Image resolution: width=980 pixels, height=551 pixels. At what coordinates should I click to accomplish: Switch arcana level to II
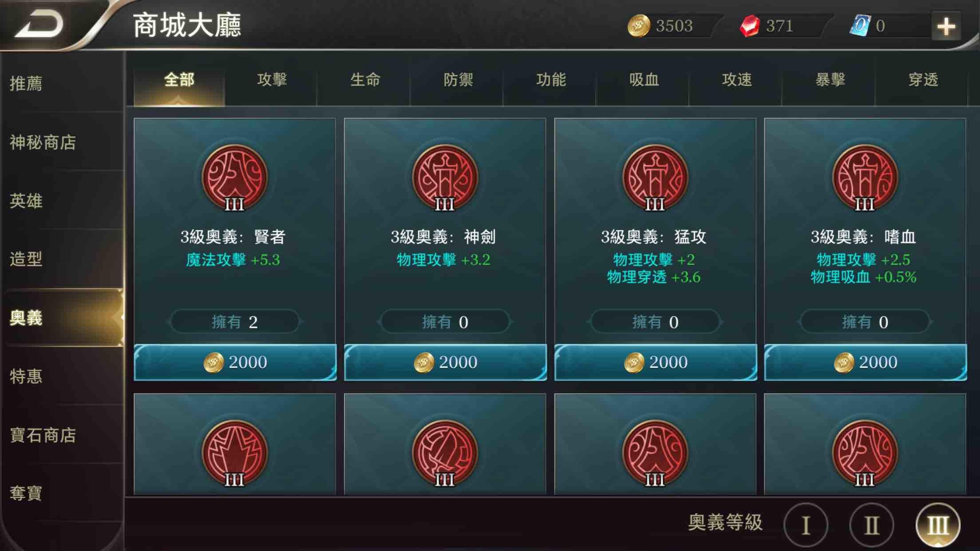coord(871,525)
